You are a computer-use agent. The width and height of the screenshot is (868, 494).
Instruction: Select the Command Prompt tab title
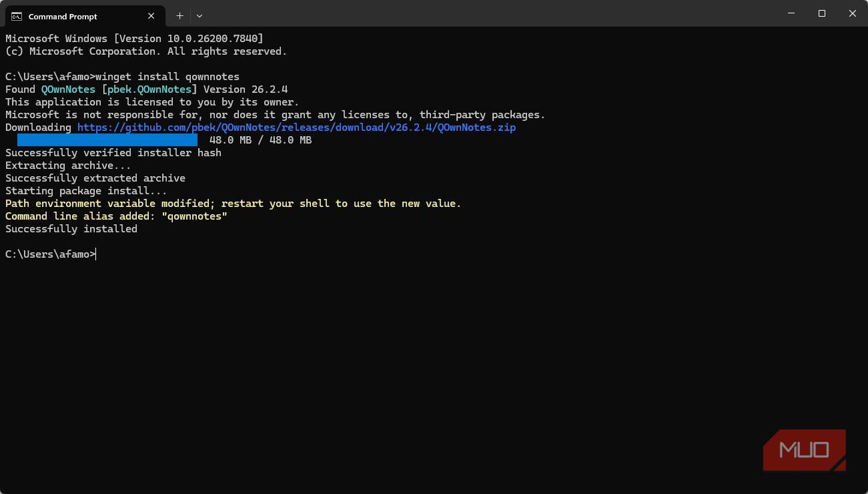[63, 16]
